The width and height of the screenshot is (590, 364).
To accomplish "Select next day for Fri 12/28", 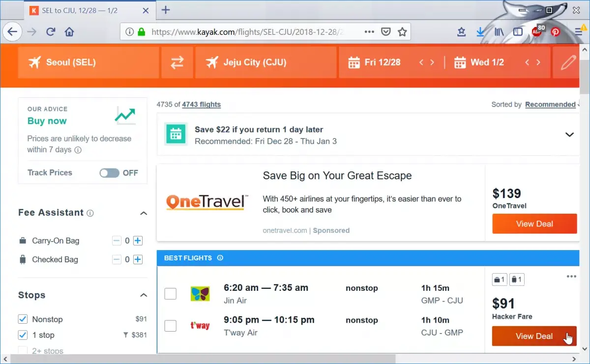I will tap(432, 62).
